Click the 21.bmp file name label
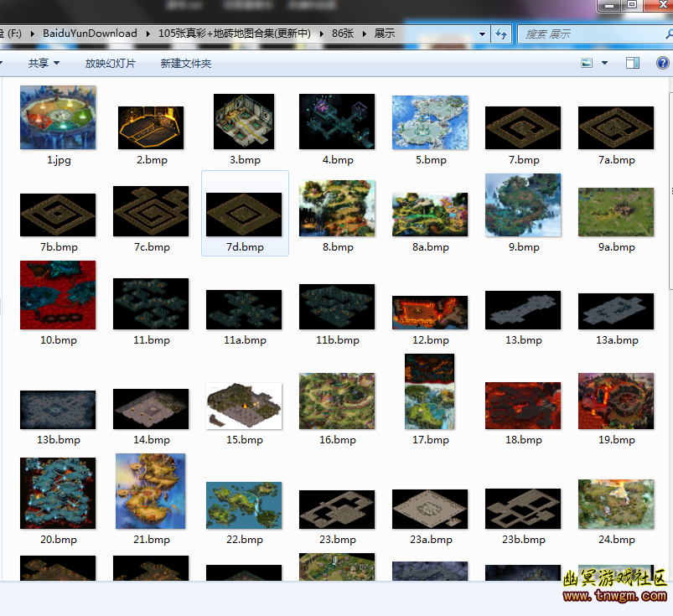Screen dimensions: 673x616 point(152,539)
